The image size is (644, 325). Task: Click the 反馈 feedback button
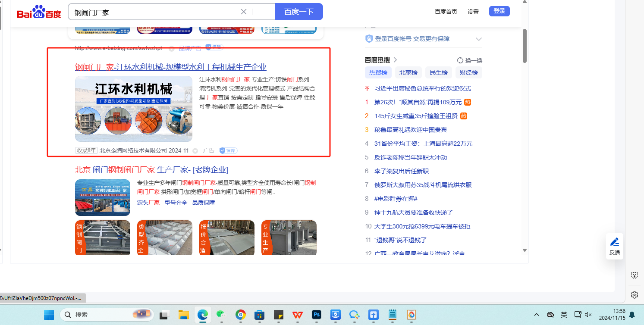[615, 246]
